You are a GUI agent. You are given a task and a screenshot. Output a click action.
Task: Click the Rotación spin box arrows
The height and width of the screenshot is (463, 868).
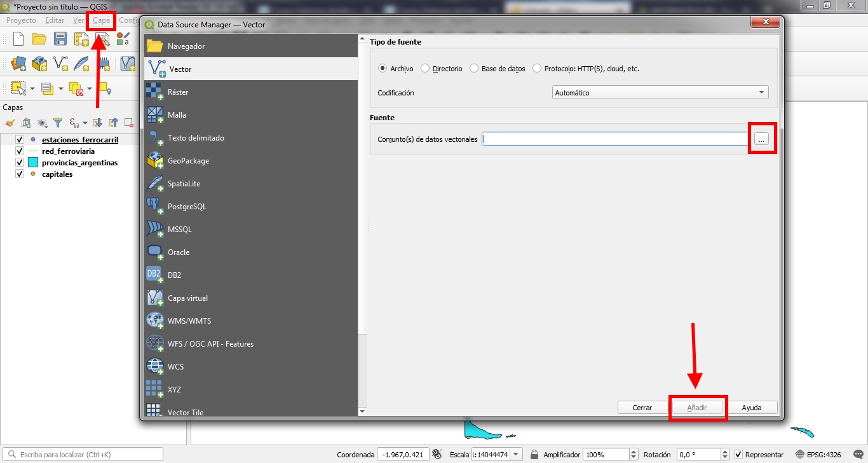(725, 454)
